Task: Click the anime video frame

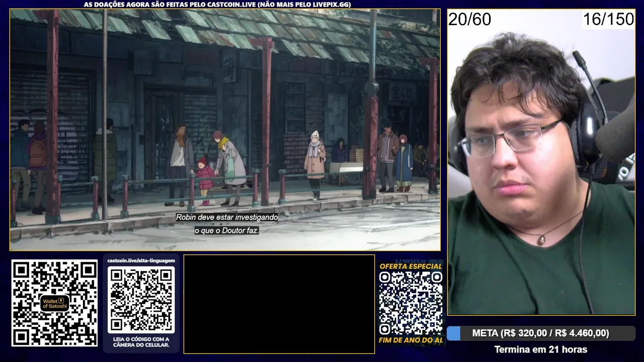Action: click(225, 130)
